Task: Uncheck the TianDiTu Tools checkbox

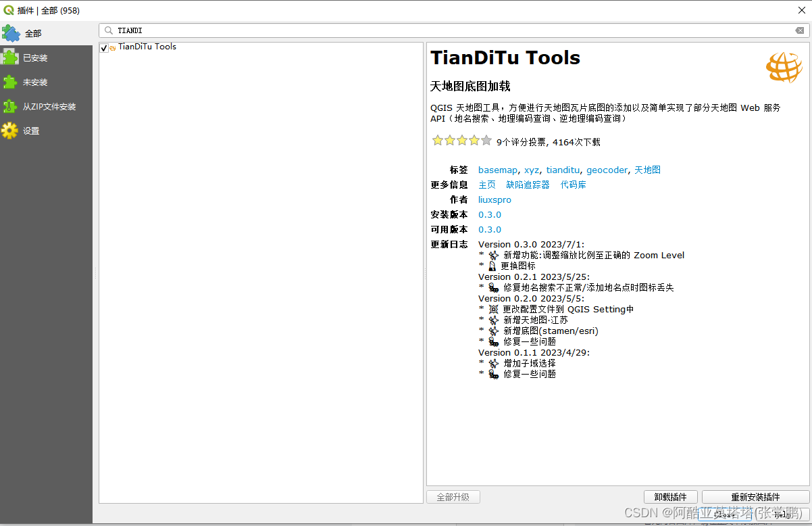Action: click(x=105, y=47)
